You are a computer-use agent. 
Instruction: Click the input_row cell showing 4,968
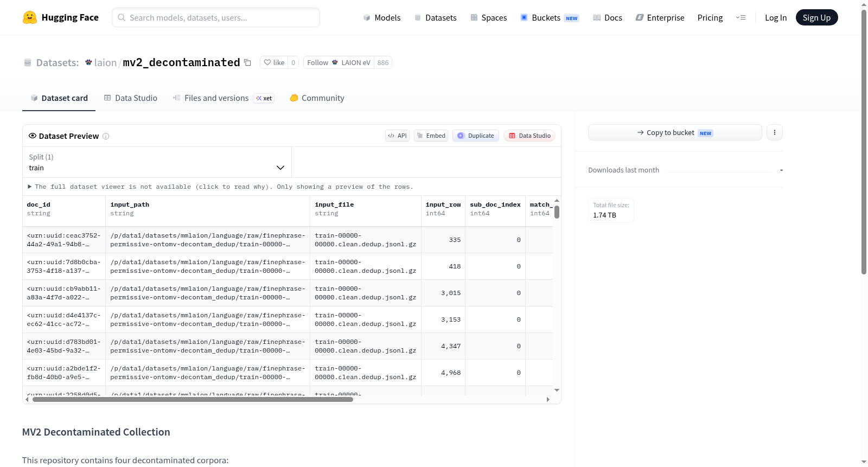[443, 373]
